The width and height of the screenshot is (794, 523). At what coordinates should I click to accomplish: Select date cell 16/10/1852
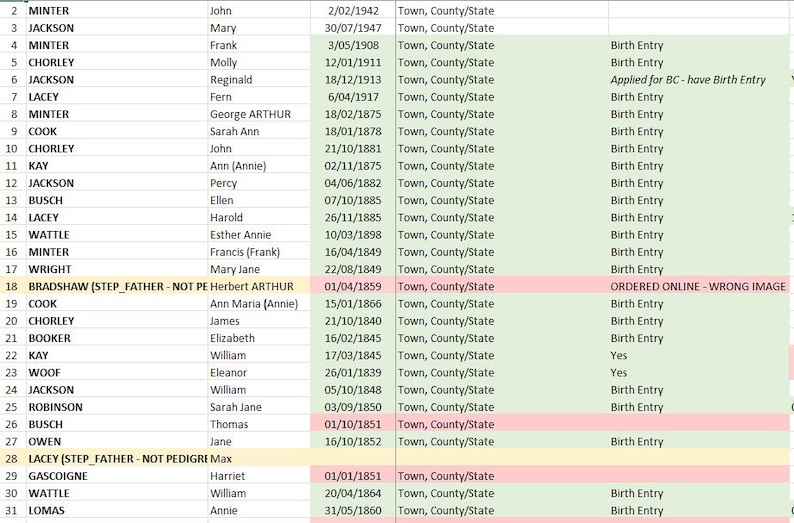coord(353,441)
